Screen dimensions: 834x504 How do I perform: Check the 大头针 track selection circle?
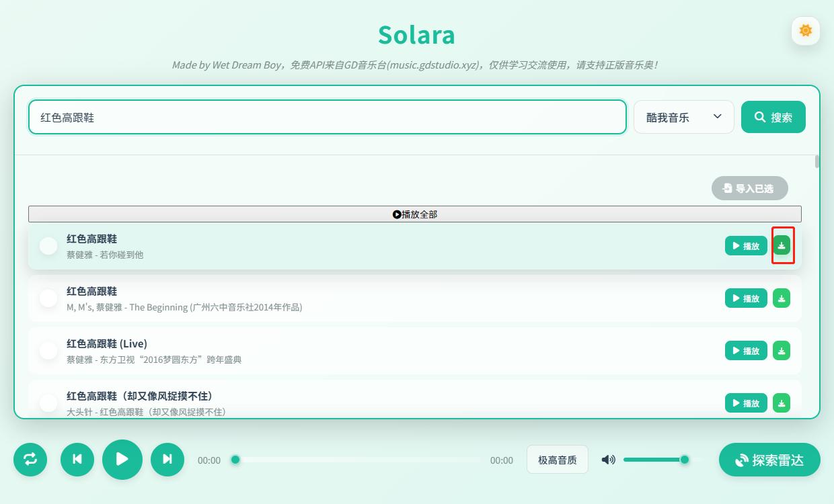[x=48, y=403]
